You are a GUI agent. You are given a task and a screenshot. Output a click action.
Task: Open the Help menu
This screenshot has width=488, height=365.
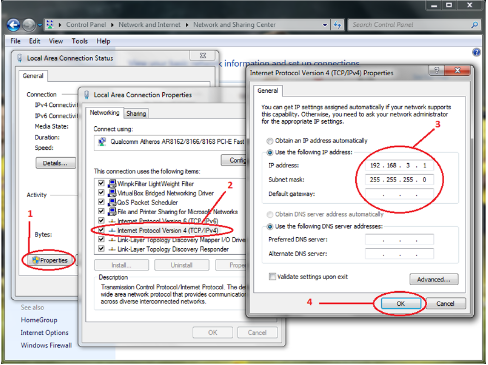point(103,41)
